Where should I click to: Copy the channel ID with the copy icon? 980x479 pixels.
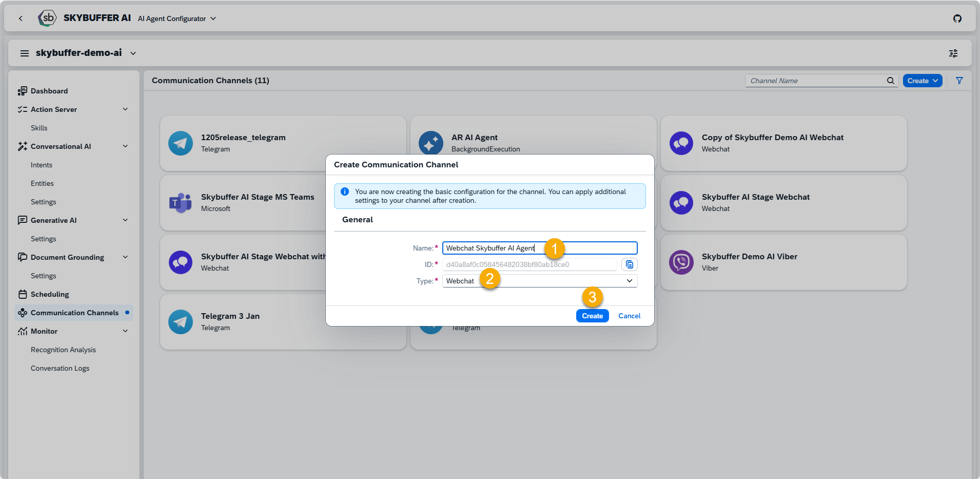630,264
